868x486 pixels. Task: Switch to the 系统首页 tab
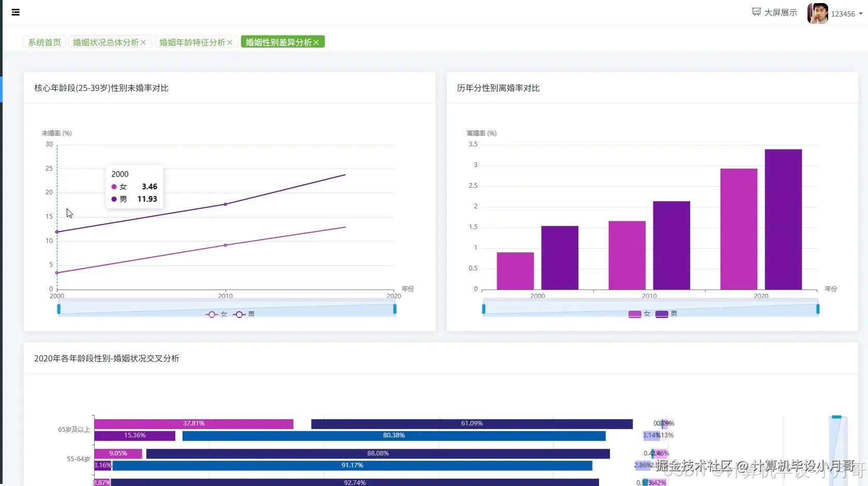[44, 42]
